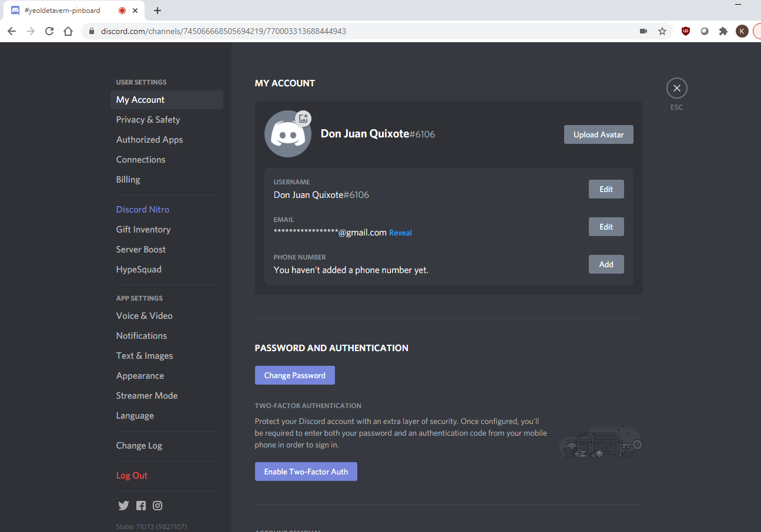Select Voice & Video settings

[145, 316]
